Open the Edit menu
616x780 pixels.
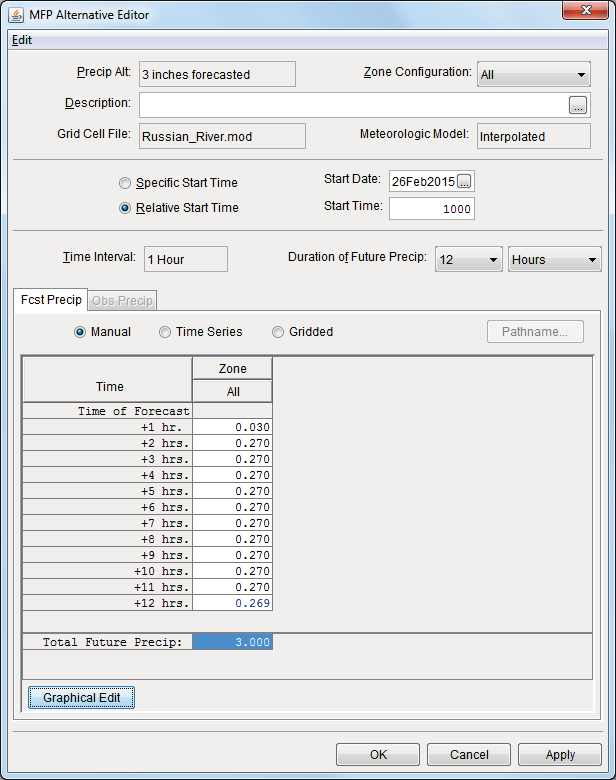click(22, 40)
